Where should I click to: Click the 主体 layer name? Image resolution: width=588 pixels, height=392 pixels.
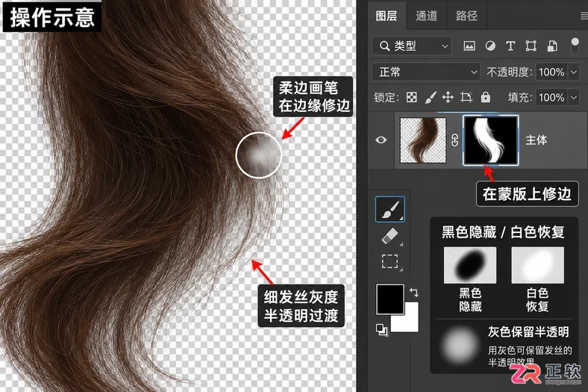(x=537, y=140)
